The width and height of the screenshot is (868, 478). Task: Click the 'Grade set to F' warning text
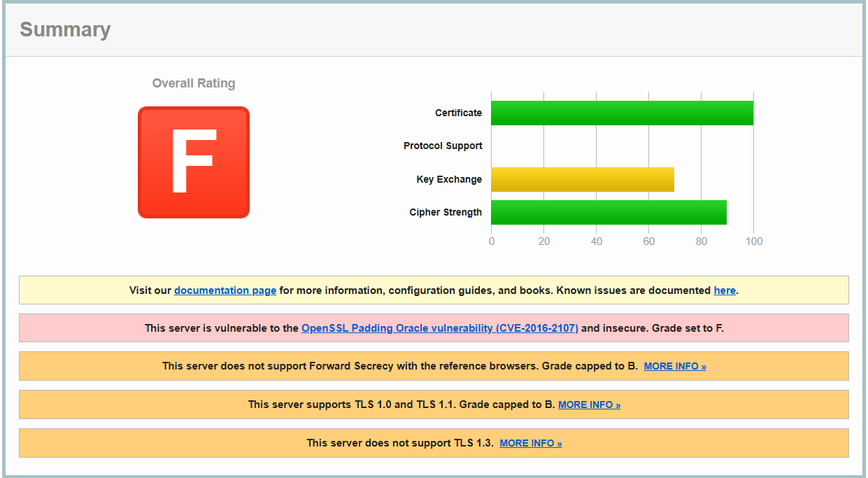[x=688, y=328]
